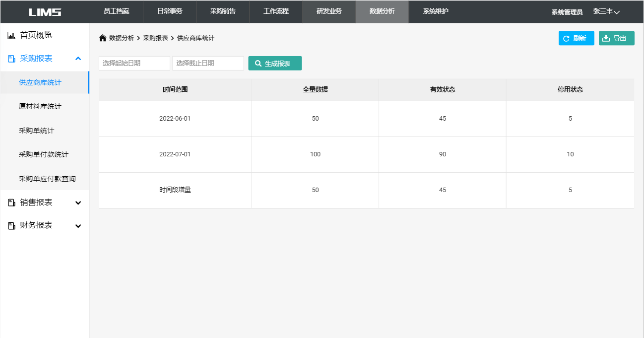Open the 员工档案 top menu
Screen dimensions: 644x338
tap(116, 11)
